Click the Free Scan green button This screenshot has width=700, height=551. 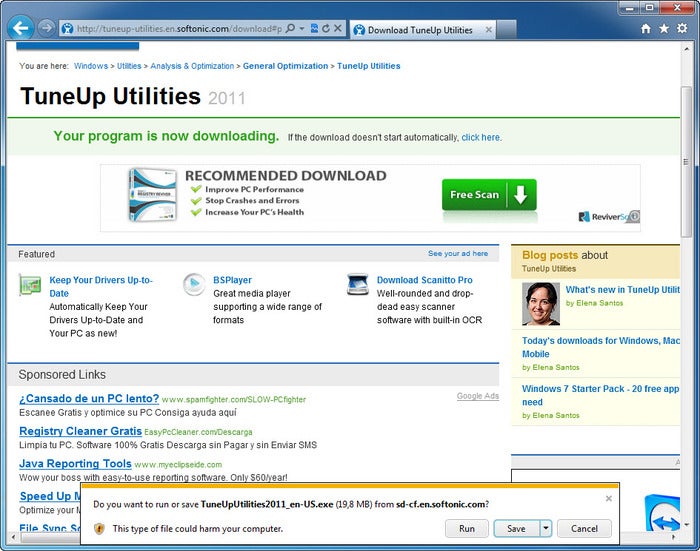click(489, 195)
